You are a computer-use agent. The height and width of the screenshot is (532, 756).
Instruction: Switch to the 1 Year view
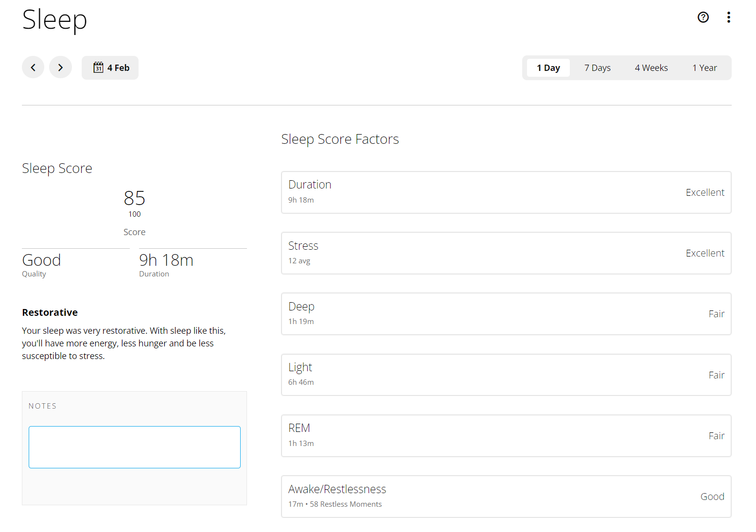click(704, 68)
